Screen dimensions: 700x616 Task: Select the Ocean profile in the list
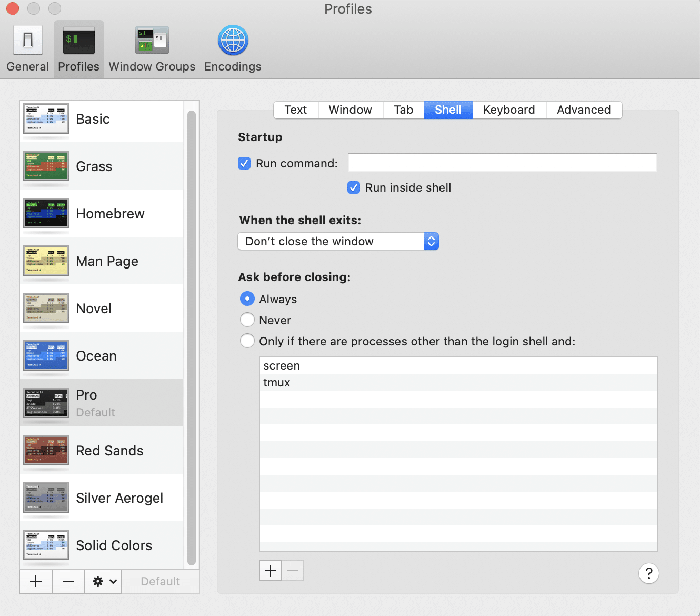pyautogui.click(x=96, y=356)
